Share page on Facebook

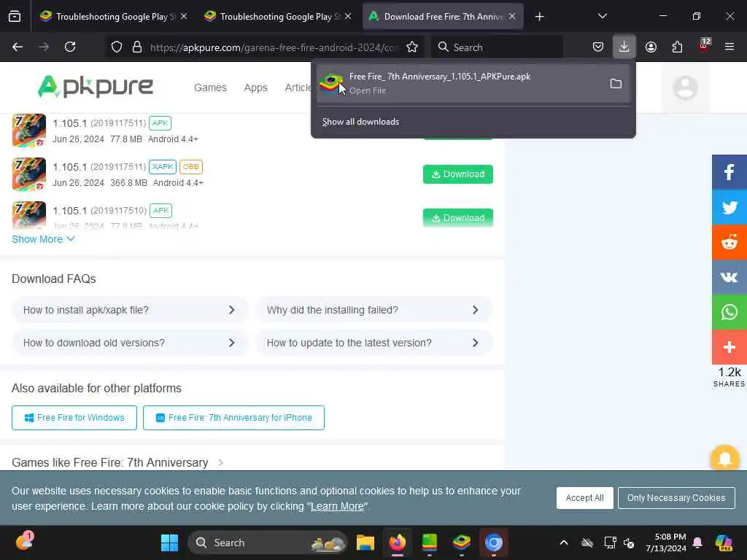(x=729, y=172)
